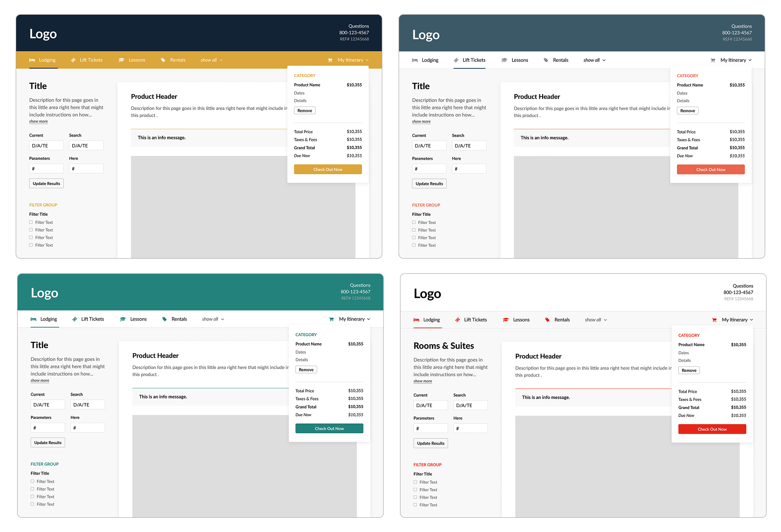The width and height of the screenshot is (781, 532).
Task: Check last Filter Text box in teal theme
Action: click(x=32, y=504)
